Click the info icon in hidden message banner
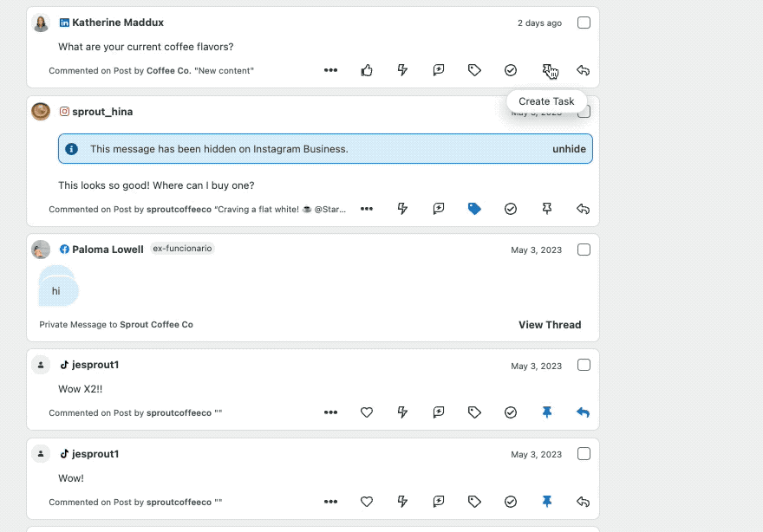The height and width of the screenshot is (532, 763). pyautogui.click(x=71, y=149)
